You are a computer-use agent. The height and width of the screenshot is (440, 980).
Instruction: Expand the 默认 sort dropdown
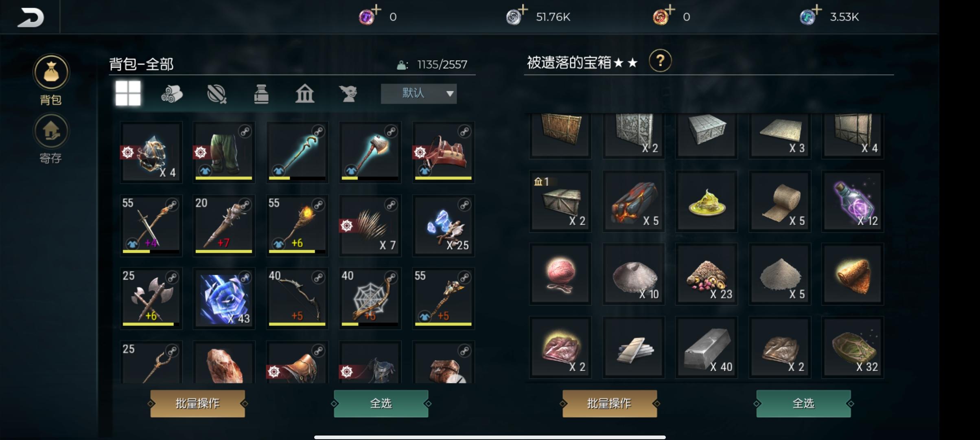tap(419, 94)
